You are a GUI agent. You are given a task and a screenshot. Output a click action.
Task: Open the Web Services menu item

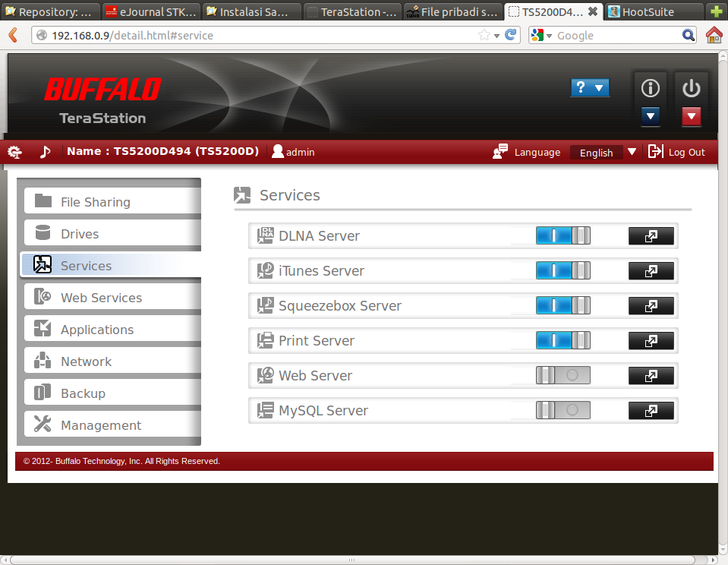pos(112,298)
